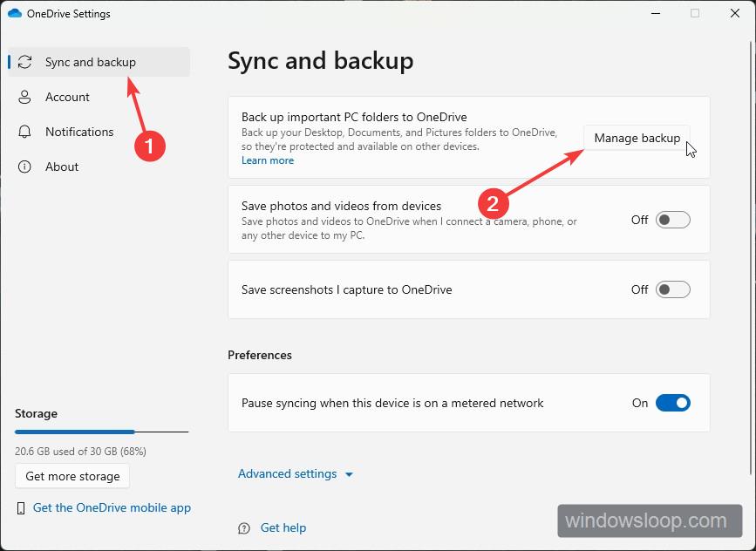Image resolution: width=756 pixels, height=551 pixels.
Task: Expand the Advanced settings section
Action: tap(288, 474)
